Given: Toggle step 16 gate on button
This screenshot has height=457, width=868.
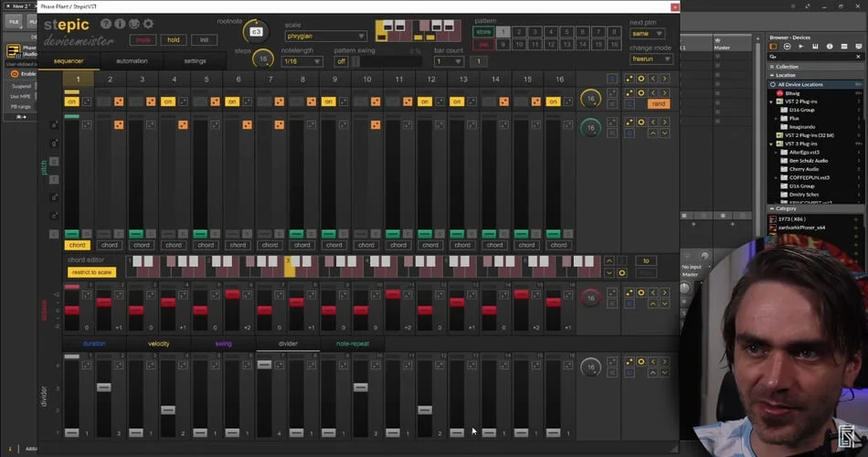Looking at the screenshot, I should point(553,102).
